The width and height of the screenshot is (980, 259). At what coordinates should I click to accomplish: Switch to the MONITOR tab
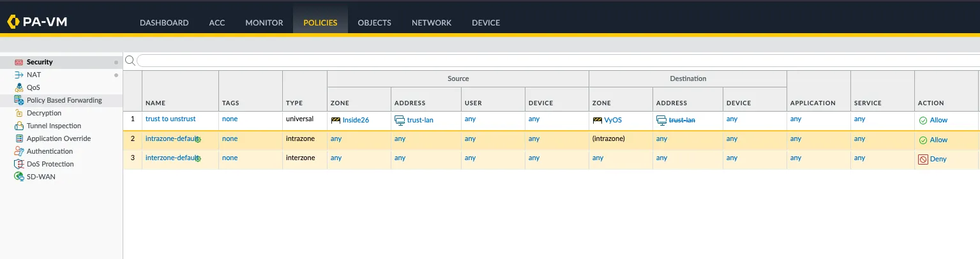pyautogui.click(x=264, y=22)
